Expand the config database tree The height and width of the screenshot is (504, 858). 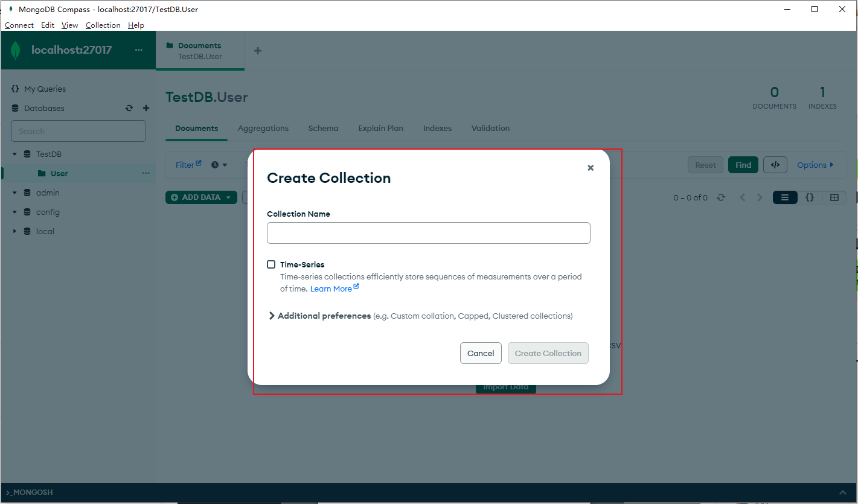pos(15,212)
